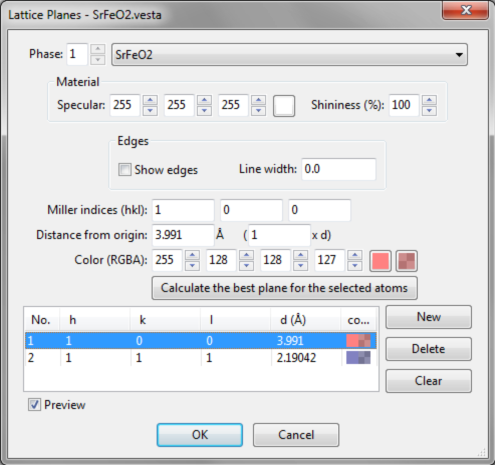Decrease the red Color value with down arrow
The height and width of the screenshot is (465, 495).
click(192, 266)
